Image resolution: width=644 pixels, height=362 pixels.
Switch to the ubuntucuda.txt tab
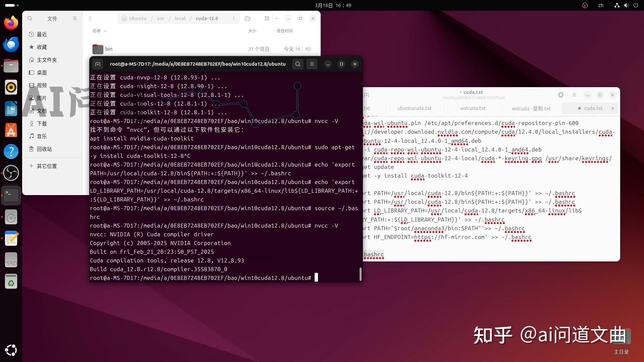click(414, 108)
